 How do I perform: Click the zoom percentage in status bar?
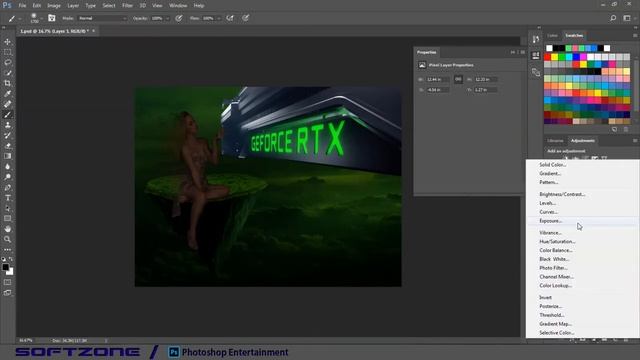point(25,340)
